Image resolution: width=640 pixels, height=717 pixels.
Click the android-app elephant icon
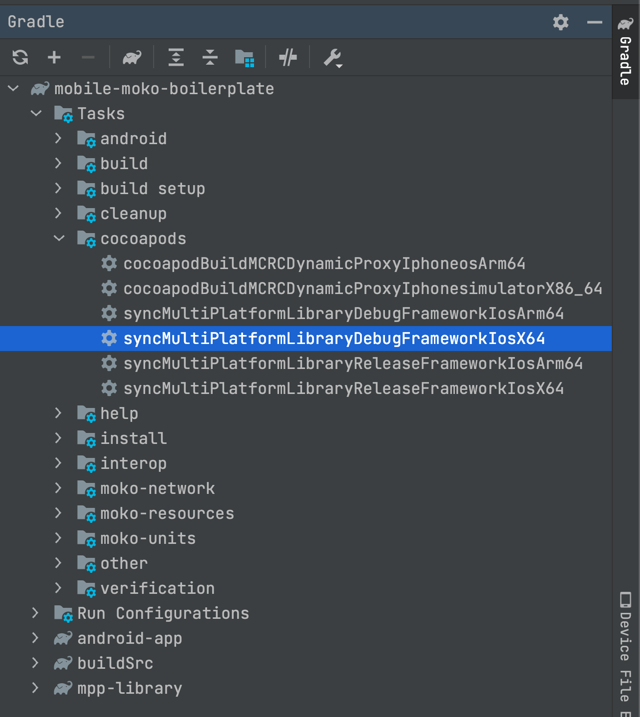click(63, 638)
